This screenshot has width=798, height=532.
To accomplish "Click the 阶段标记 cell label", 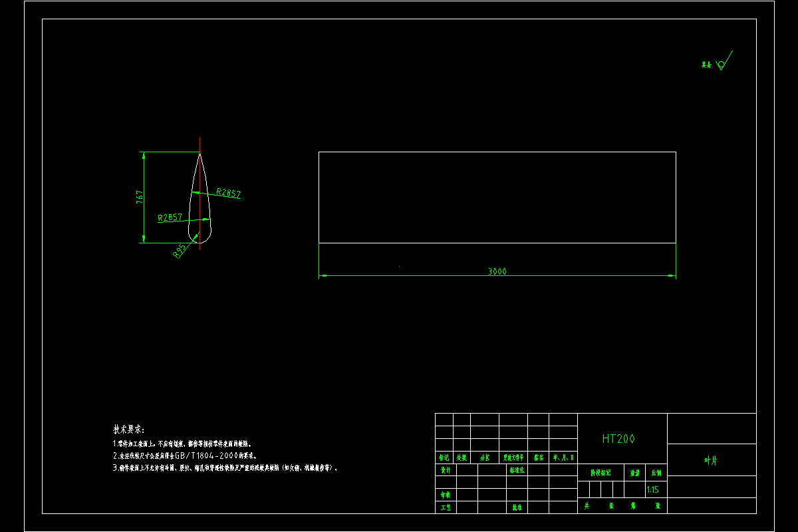I will [x=601, y=473].
